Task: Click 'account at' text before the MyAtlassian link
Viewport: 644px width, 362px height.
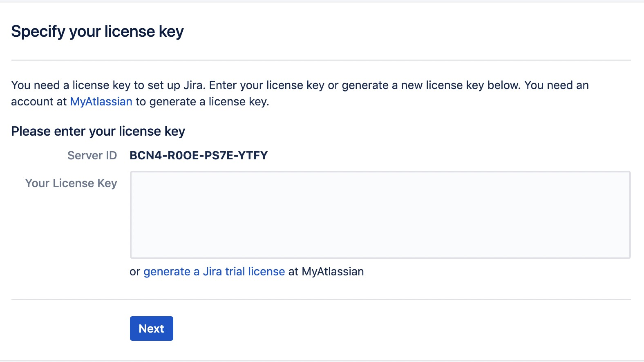Action: [39, 102]
